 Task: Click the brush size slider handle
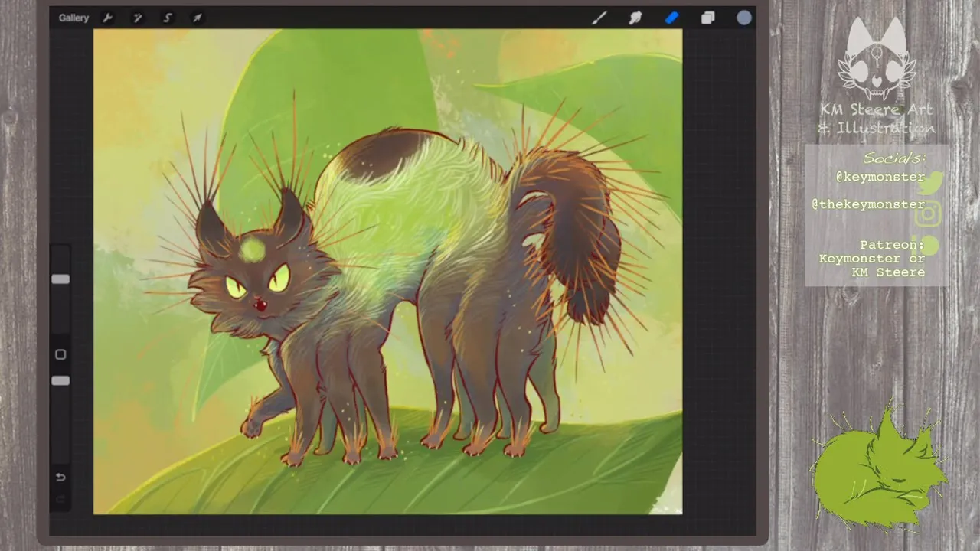[x=60, y=279]
